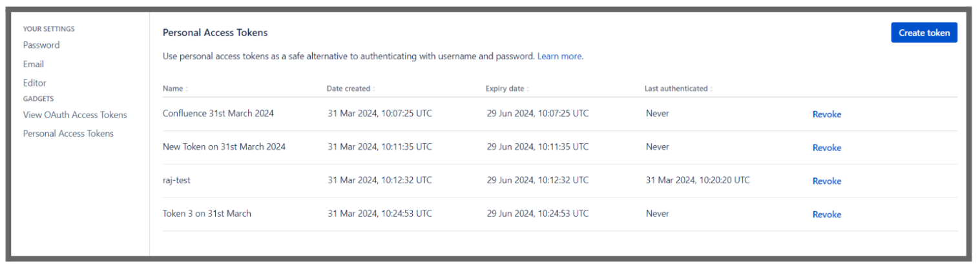
Task: Revoke the New Token on 31st March 2024
Action: coord(826,148)
